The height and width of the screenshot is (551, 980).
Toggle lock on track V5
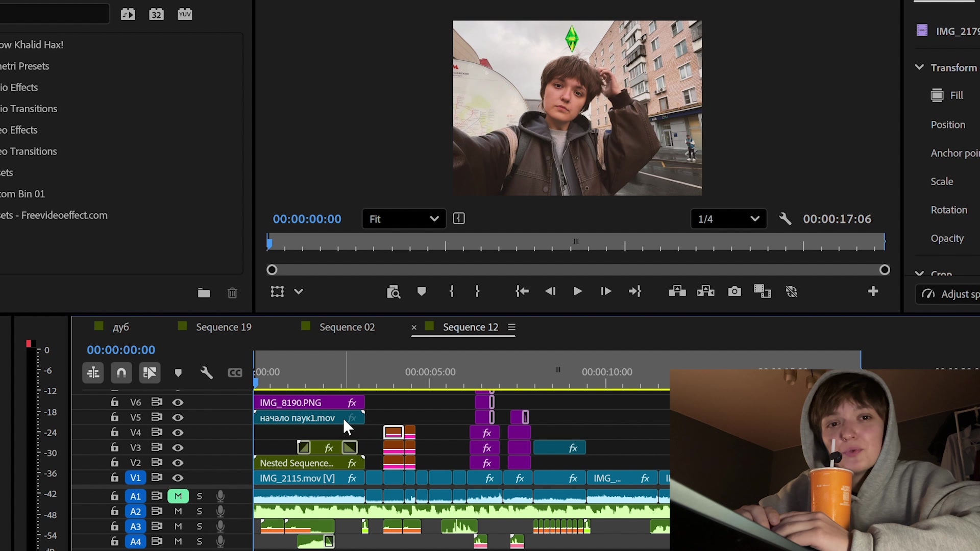(114, 417)
